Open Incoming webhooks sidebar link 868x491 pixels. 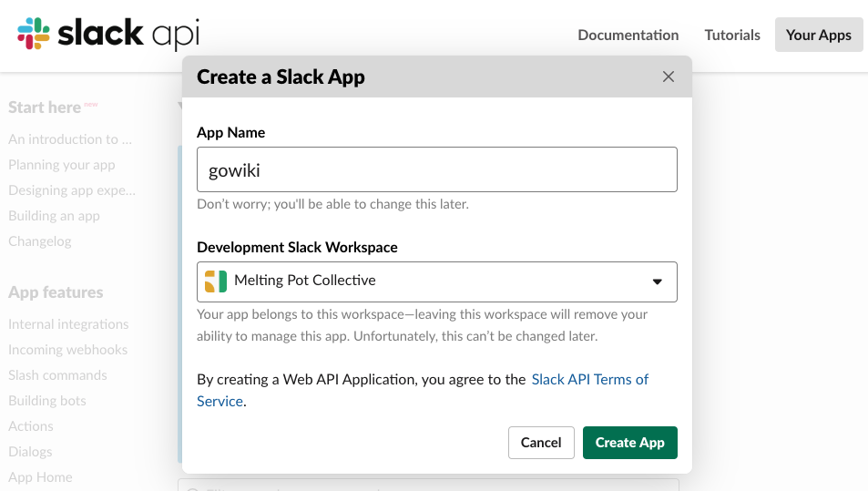[68, 349]
